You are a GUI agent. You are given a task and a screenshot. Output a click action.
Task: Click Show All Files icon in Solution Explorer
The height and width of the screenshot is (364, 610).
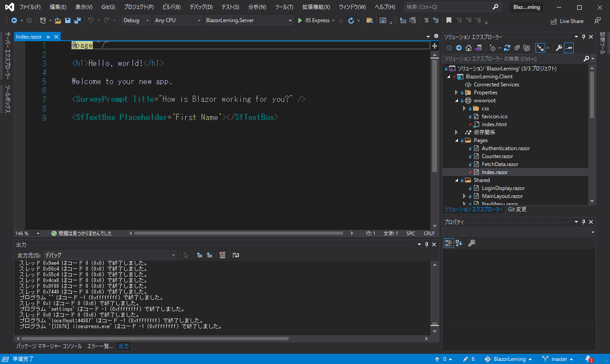click(527, 48)
